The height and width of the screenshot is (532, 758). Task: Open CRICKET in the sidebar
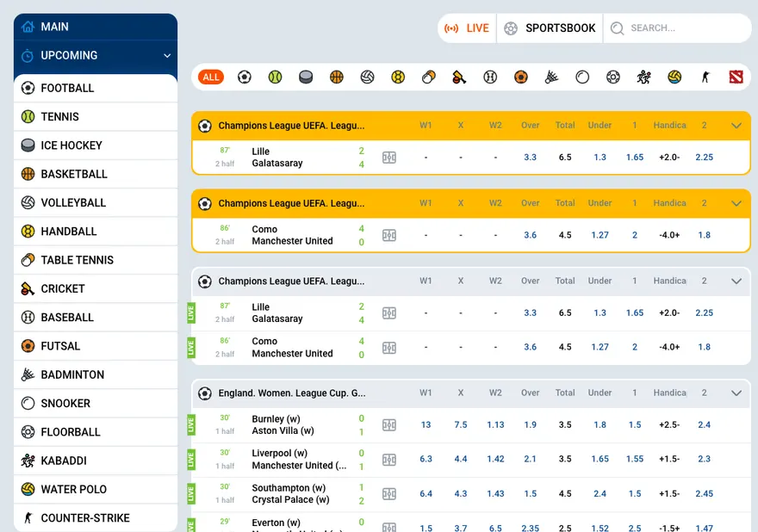click(x=96, y=288)
